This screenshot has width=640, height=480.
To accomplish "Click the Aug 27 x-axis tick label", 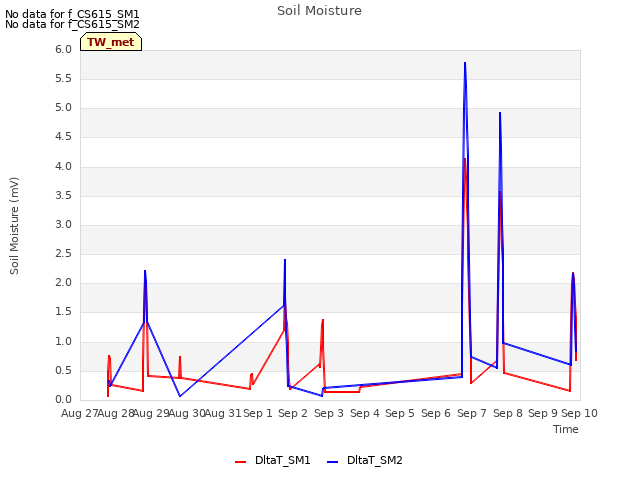I will tap(80, 413).
